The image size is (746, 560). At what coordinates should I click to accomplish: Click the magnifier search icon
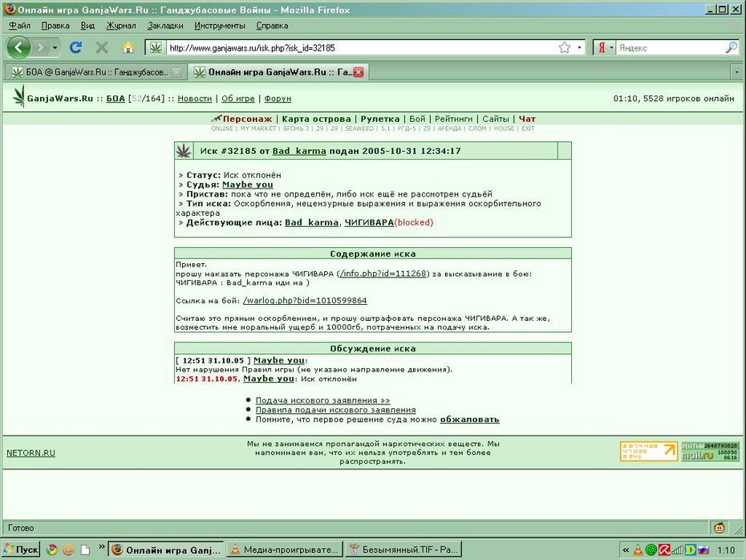[x=732, y=47]
